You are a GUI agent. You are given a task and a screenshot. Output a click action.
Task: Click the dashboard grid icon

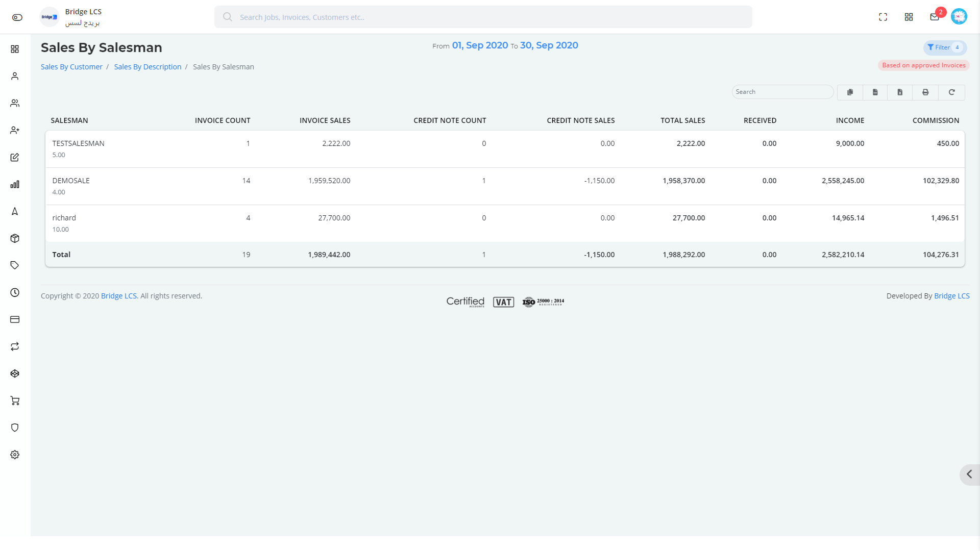[909, 17]
